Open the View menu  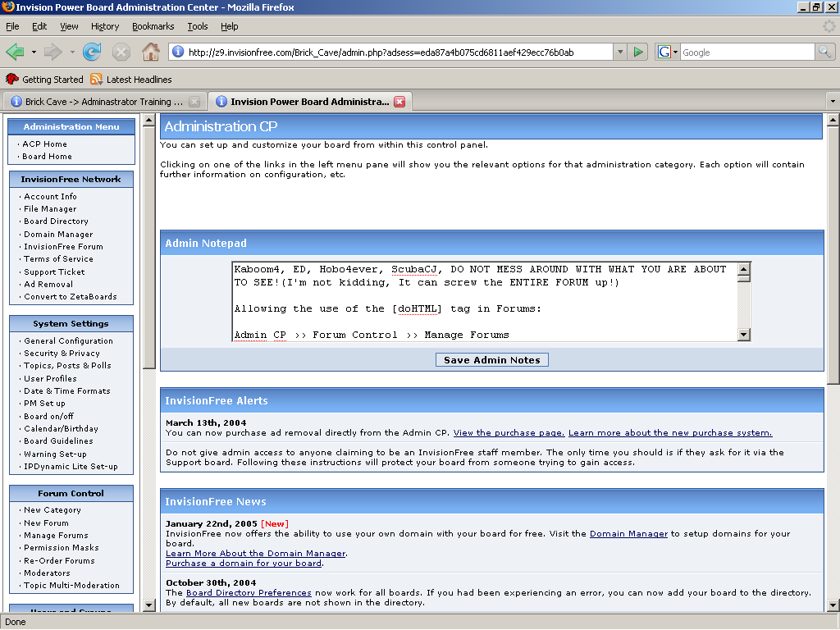coord(69,26)
